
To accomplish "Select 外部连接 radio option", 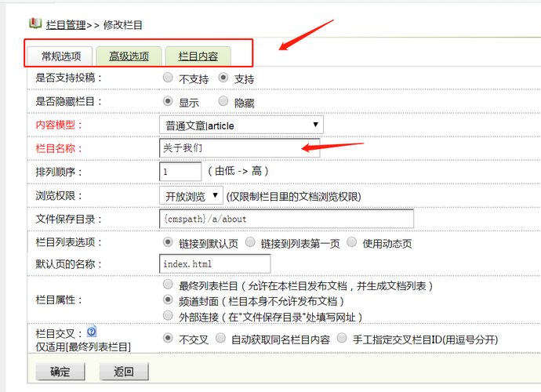I will point(168,315).
